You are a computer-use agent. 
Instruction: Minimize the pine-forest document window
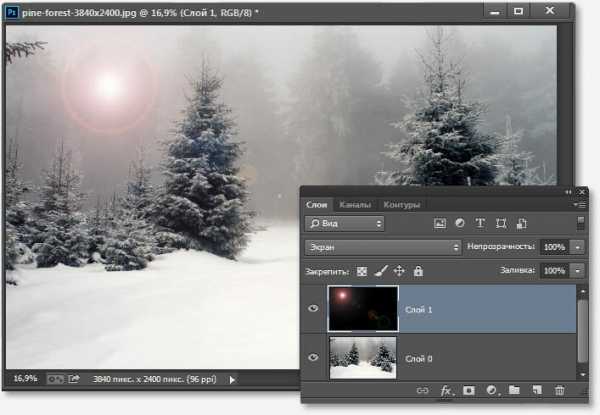tap(495, 12)
